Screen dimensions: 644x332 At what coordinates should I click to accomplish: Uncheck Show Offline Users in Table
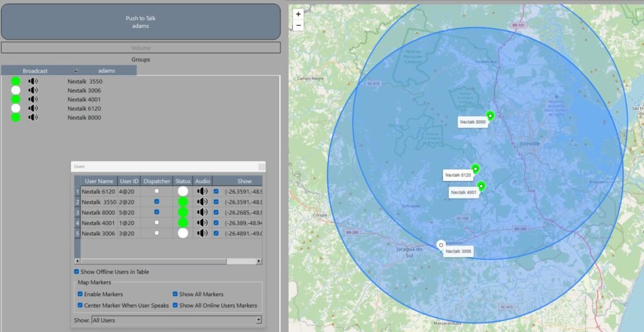click(76, 272)
